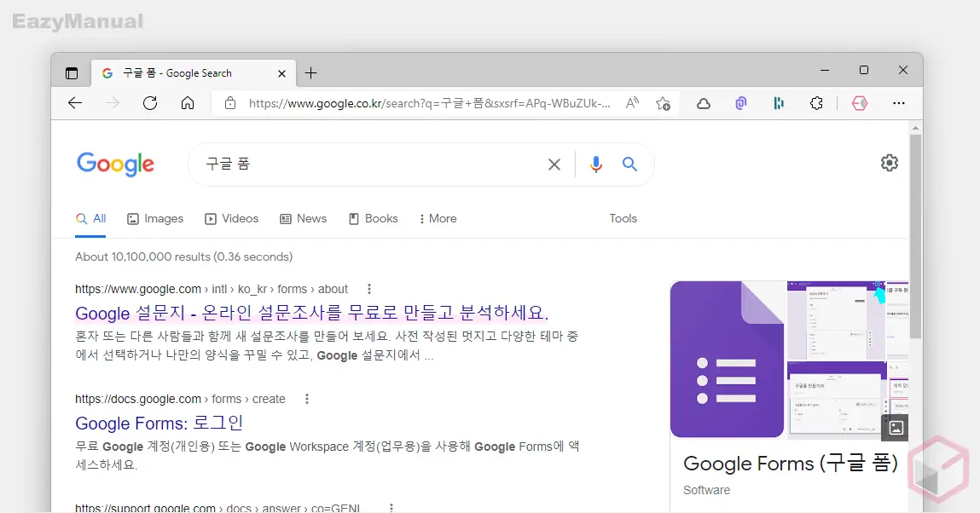Screen dimensions: 980x513
Task: Open the purple paperclip extension
Action: 740,104
